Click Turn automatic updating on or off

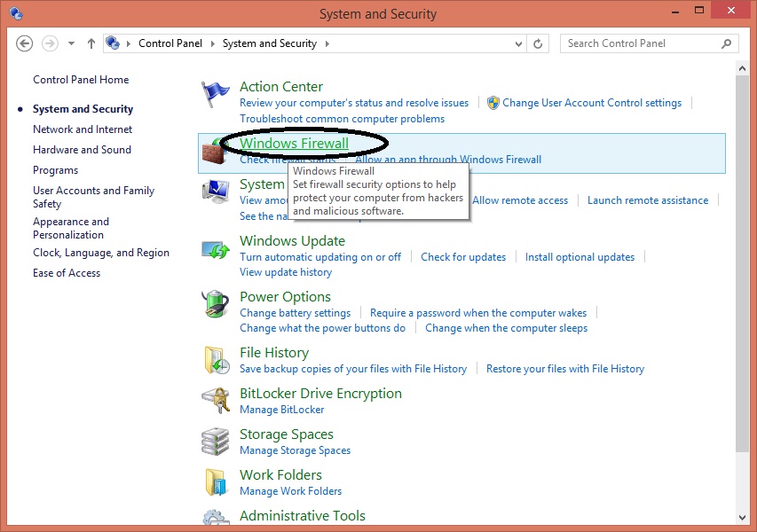point(320,257)
